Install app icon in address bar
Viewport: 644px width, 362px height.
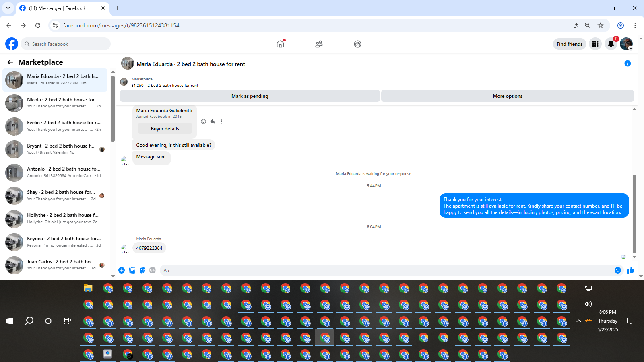[575, 25]
